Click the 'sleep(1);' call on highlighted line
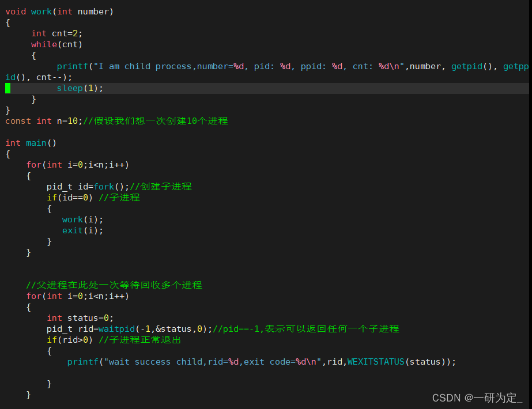 point(80,88)
